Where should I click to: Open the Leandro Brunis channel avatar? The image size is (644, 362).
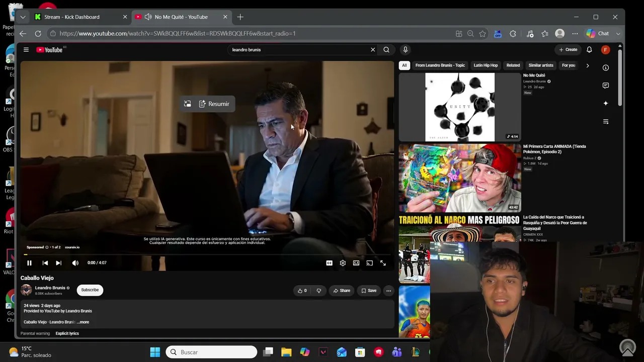[x=26, y=290]
